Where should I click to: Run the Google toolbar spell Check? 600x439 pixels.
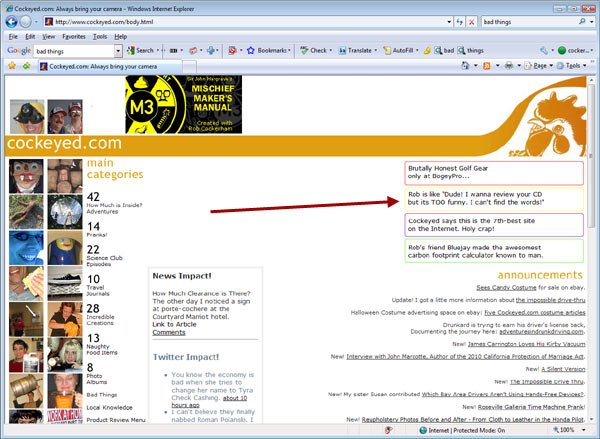pyautogui.click(x=318, y=50)
